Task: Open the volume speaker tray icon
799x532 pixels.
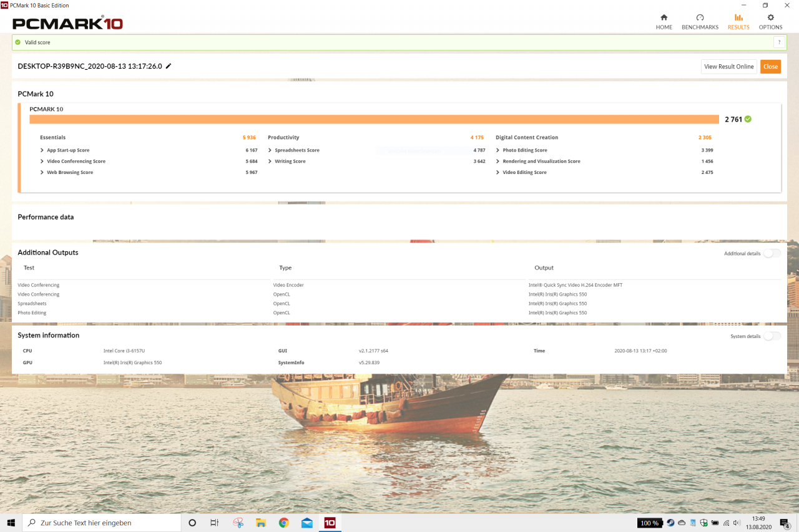Action: click(x=737, y=523)
